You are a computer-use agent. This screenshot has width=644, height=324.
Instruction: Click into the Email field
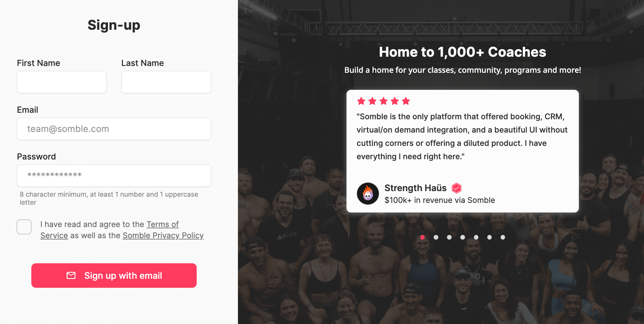[114, 129]
